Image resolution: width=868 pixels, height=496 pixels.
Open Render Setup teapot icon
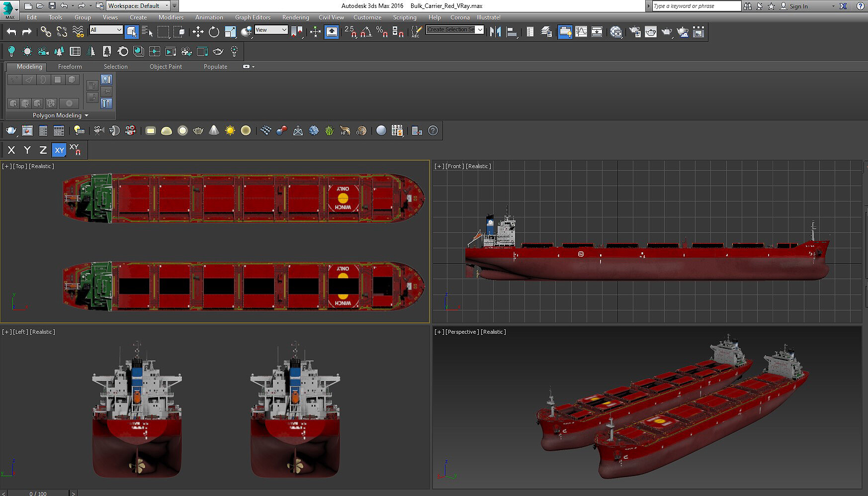pyautogui.click(x=635, y=32)
